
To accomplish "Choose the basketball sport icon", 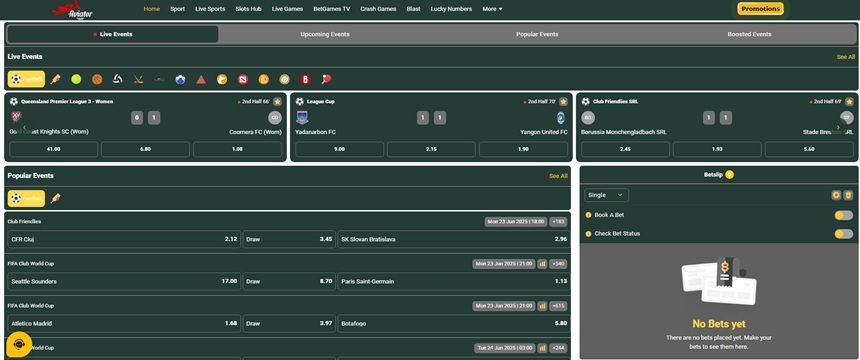I will [97, 79].
